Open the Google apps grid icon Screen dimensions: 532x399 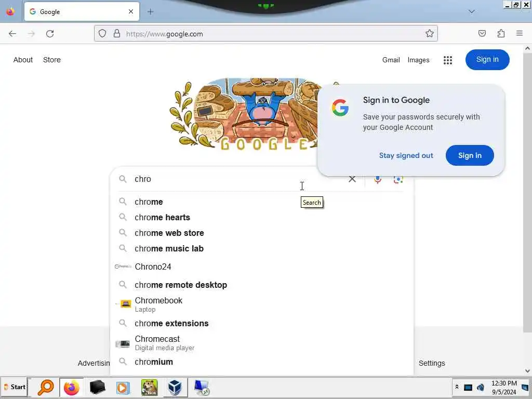click(x=447, y=60)
